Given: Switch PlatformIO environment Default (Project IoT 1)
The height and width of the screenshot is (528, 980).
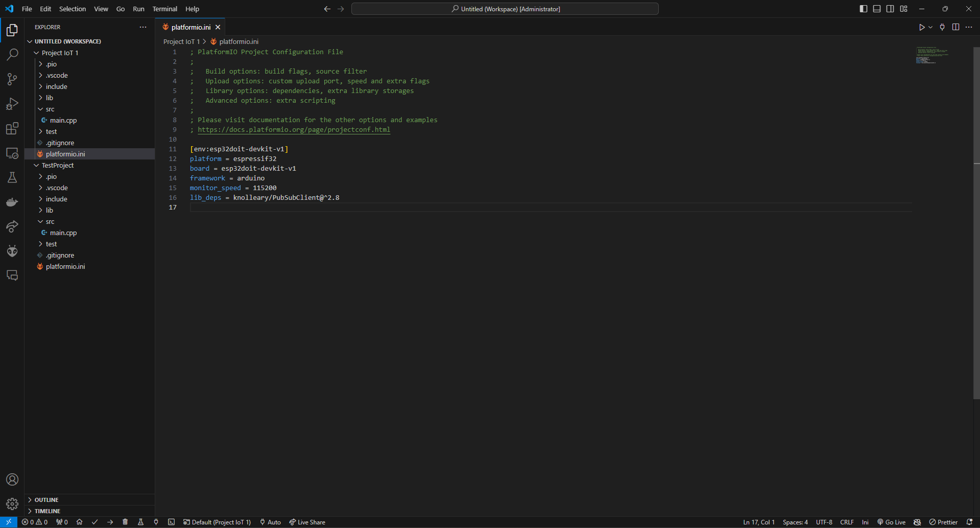Looking at the screenshot, I should click(217, 522).
